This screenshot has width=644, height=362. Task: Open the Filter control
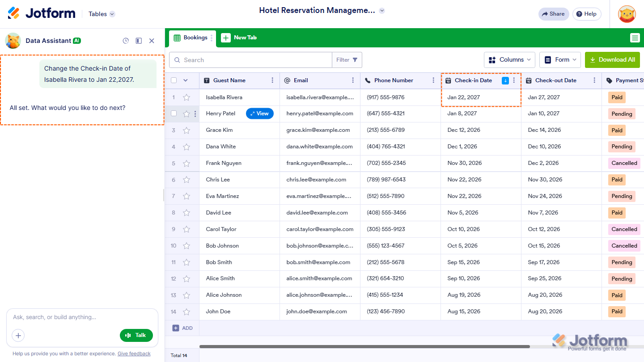click(x=347, y=60)
